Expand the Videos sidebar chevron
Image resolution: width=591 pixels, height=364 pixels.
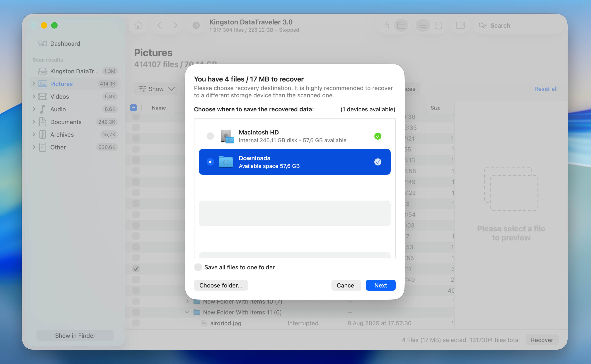(x=34, y=96)
